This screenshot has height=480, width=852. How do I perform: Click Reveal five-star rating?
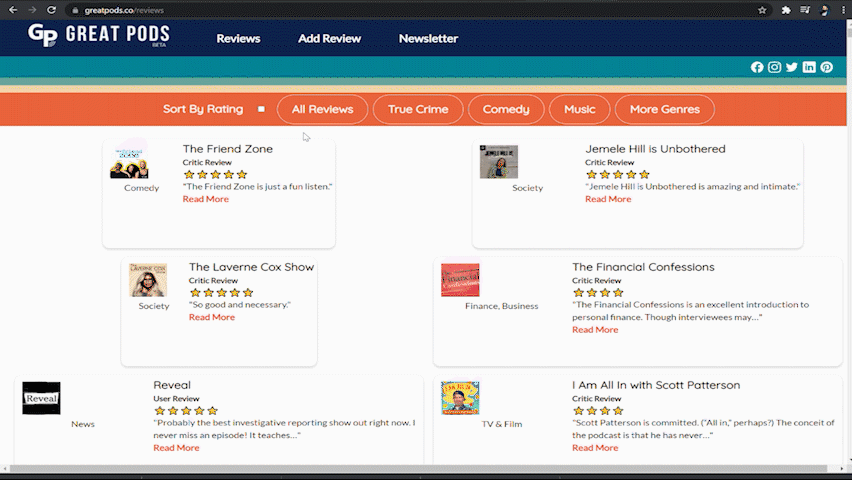pyautogui.click(x=186, y=410)
